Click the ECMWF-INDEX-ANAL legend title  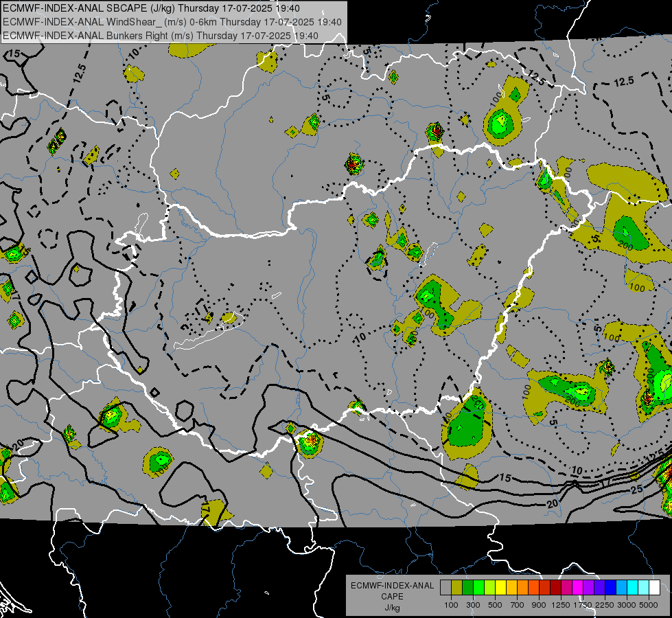(392, 586)
